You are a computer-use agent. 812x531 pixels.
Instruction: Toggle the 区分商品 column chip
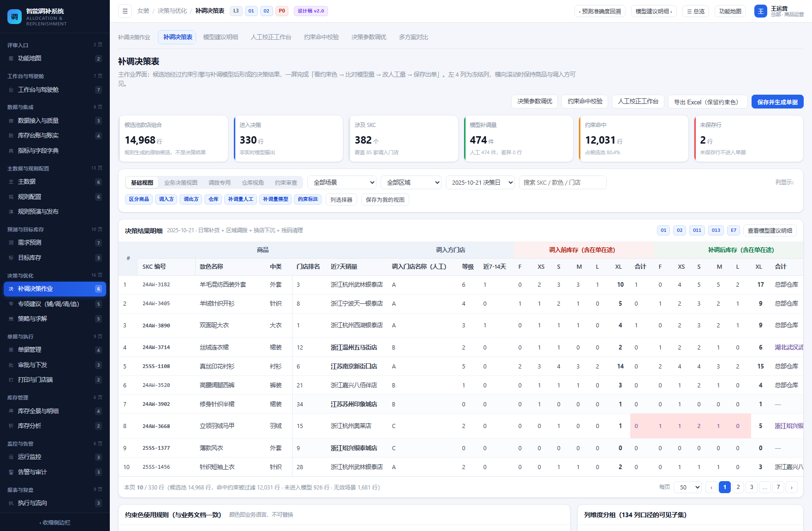click(139, 199)
